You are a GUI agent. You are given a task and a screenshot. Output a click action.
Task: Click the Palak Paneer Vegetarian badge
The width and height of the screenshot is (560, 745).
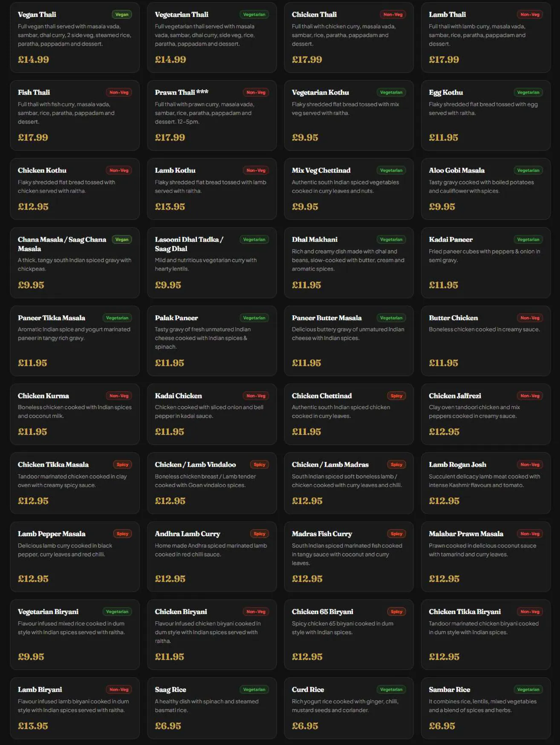(x=254, y=318)
